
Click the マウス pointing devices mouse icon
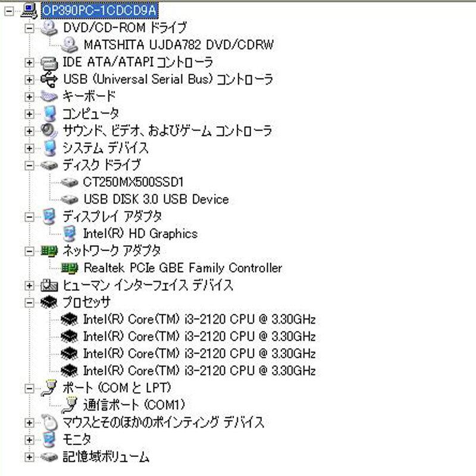(x=49, y=422)
